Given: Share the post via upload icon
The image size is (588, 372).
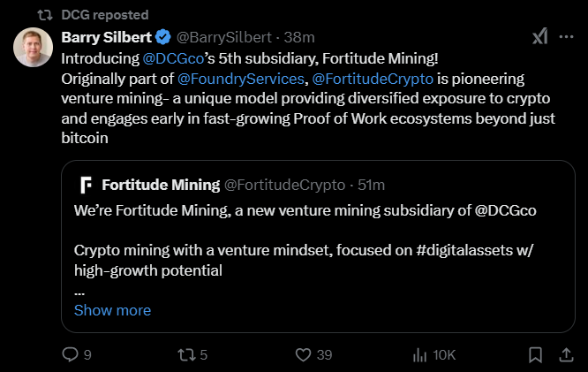Looking at the screenshot, I should point(565,354).
